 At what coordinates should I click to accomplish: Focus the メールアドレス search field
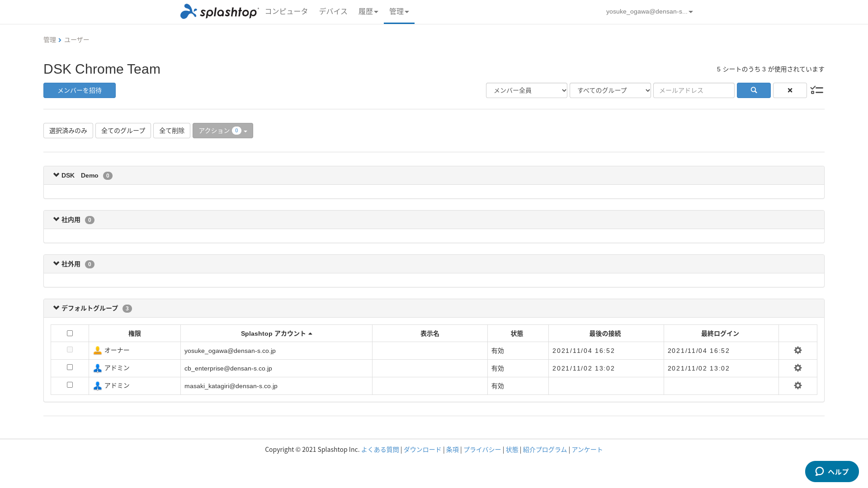pyautogui.click(x=694, y=90)
